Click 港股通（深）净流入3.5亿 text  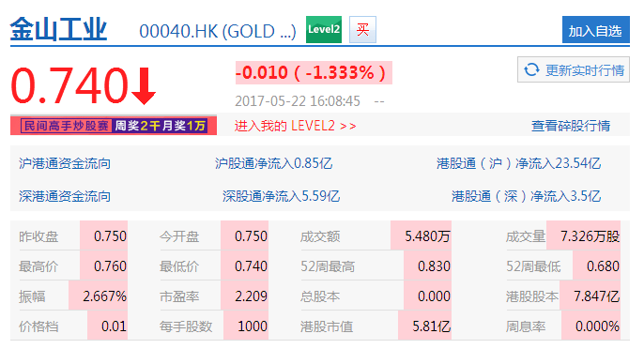pyautogui.click(x=526, y=196)
